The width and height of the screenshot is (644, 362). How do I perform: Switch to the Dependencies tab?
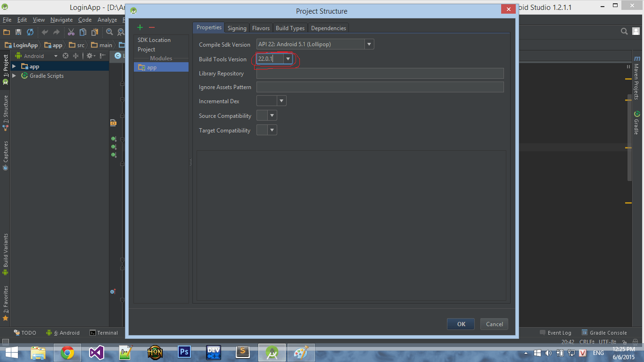click(x=329, y=28)
